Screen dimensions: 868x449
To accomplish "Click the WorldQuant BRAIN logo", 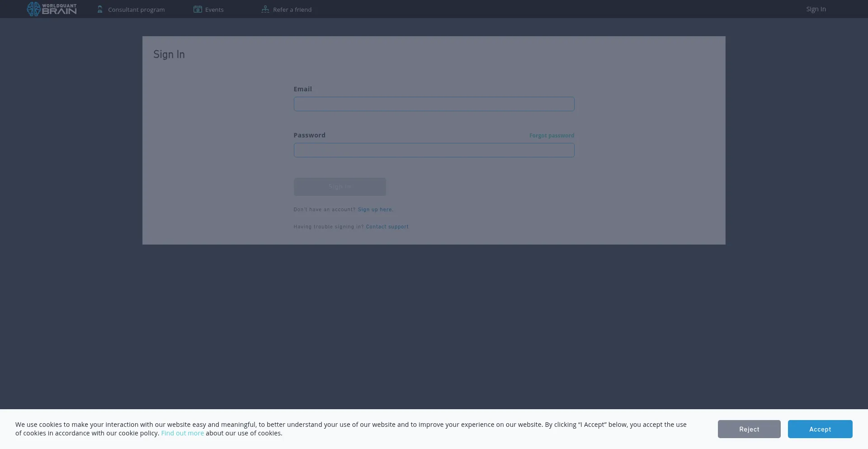I will [52, 9].
